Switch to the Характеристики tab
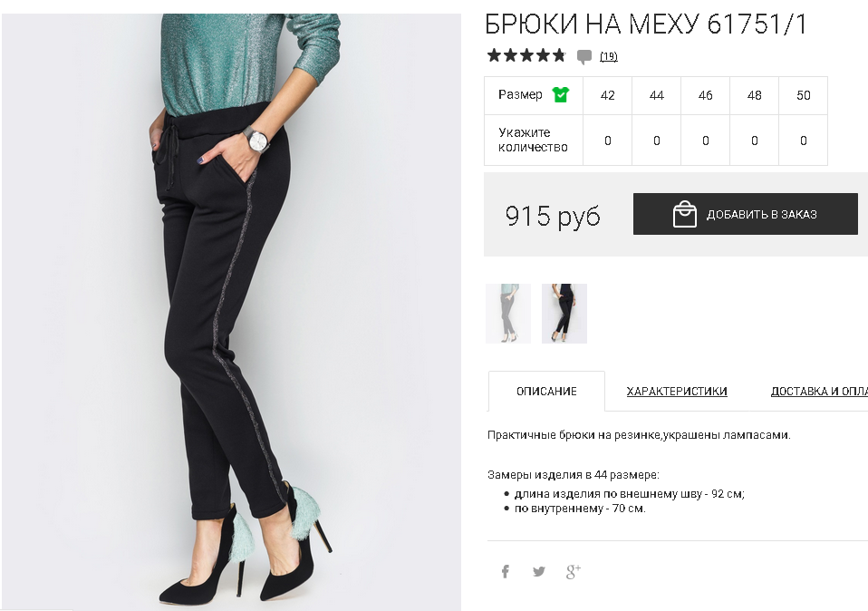 pos(677,391)
